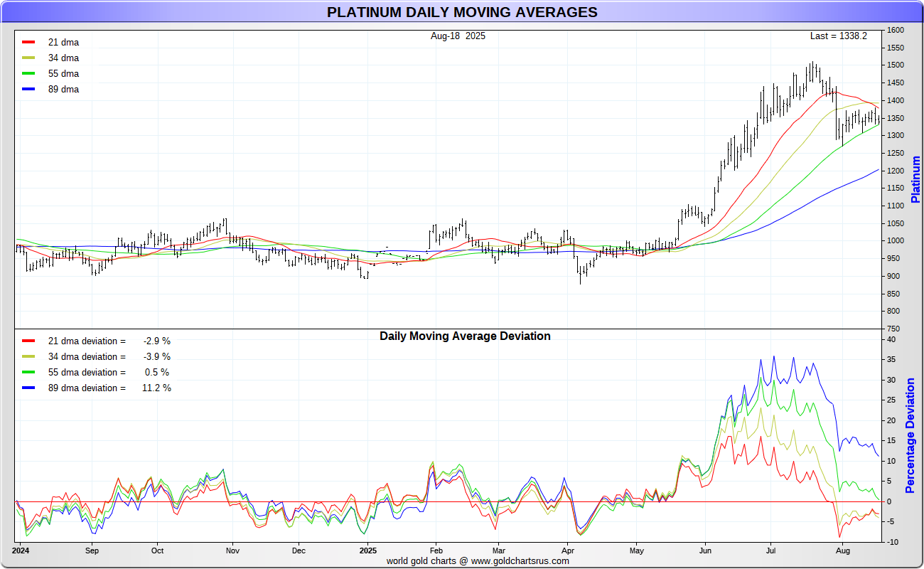Click the green 55 dma legend swatch in the price chart
This screenshot has height=569, width=924.
(28, 73)
